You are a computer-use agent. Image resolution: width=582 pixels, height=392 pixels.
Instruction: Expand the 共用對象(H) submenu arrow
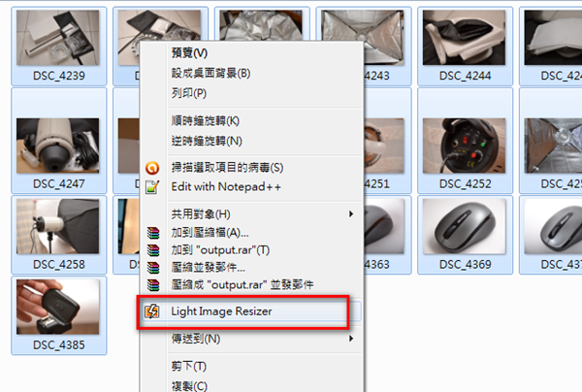click(351, 213)
